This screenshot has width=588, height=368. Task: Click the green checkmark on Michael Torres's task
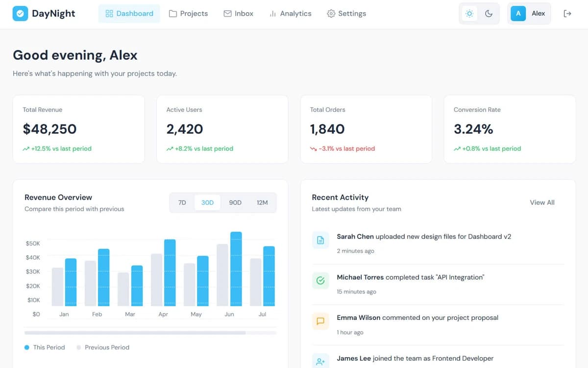pyautogui.click(x=320, y=281)
